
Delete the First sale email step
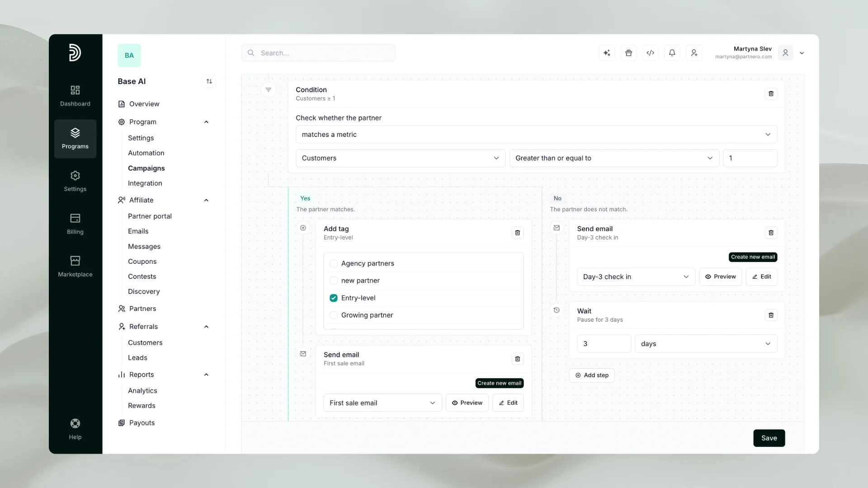tap(518, 359)
